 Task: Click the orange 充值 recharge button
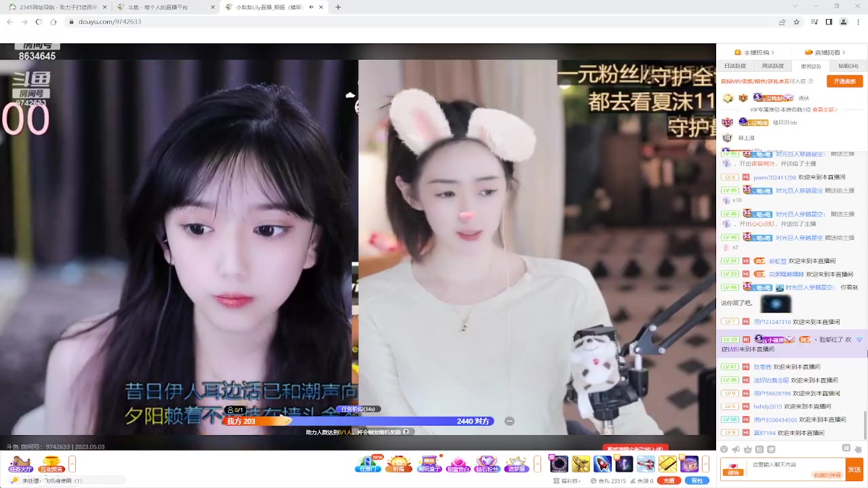pos(669,480)
